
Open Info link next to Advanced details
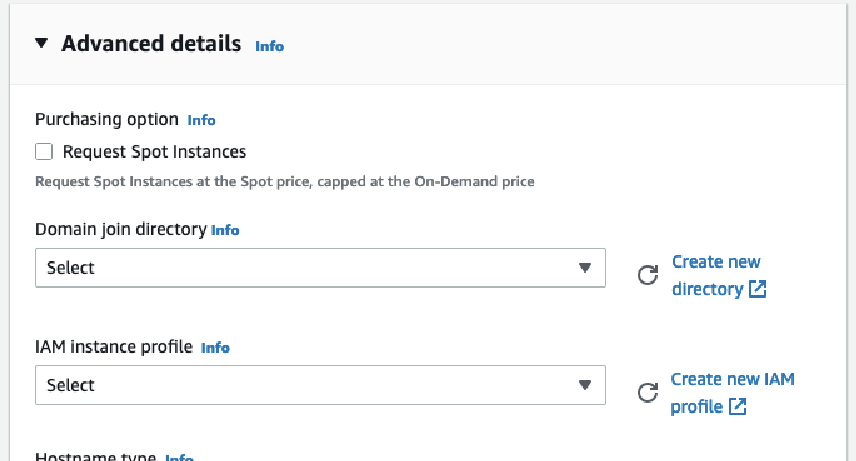270,46
